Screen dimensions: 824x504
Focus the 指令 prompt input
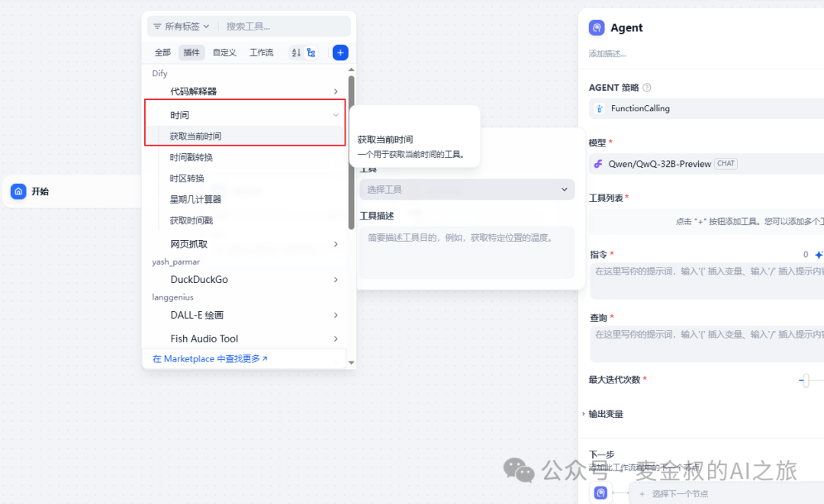click(707, 281)
